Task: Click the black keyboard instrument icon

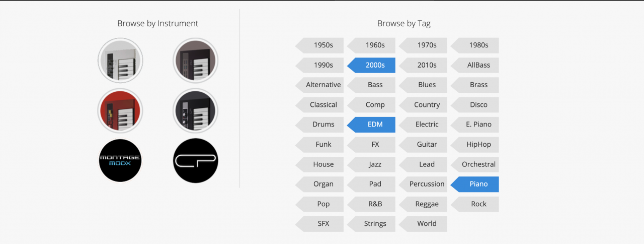Action: point(195,110)
